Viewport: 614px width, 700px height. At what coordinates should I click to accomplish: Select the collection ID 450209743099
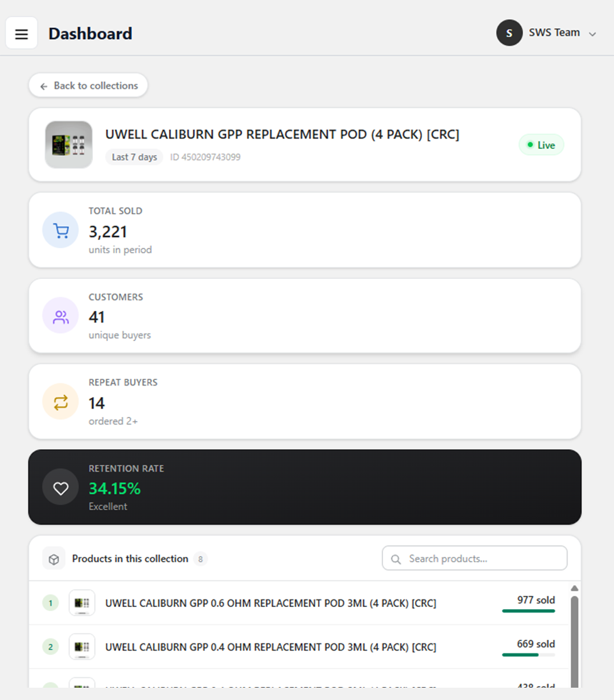(205, 157)
